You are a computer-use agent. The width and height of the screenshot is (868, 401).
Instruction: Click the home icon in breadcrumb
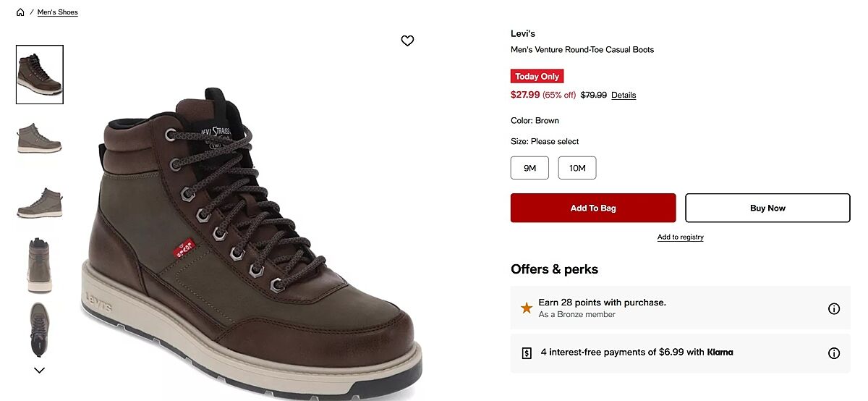tap(20, 12)
